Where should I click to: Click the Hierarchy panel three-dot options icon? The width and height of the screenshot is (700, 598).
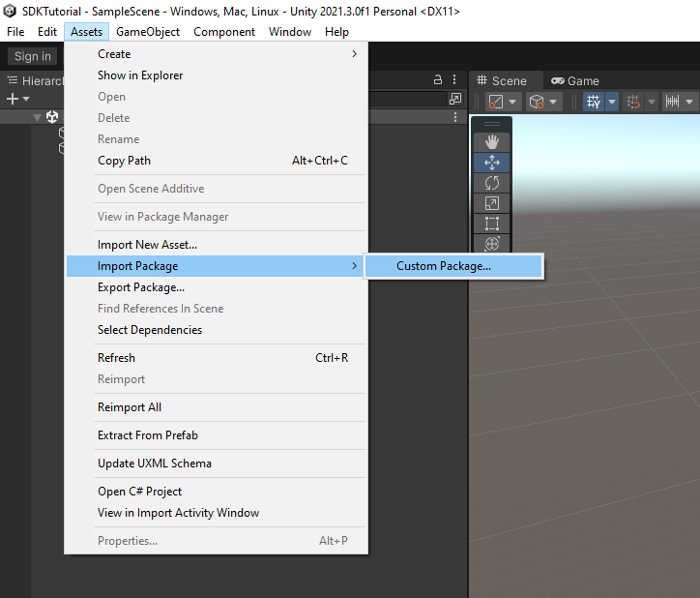[455, 80]
